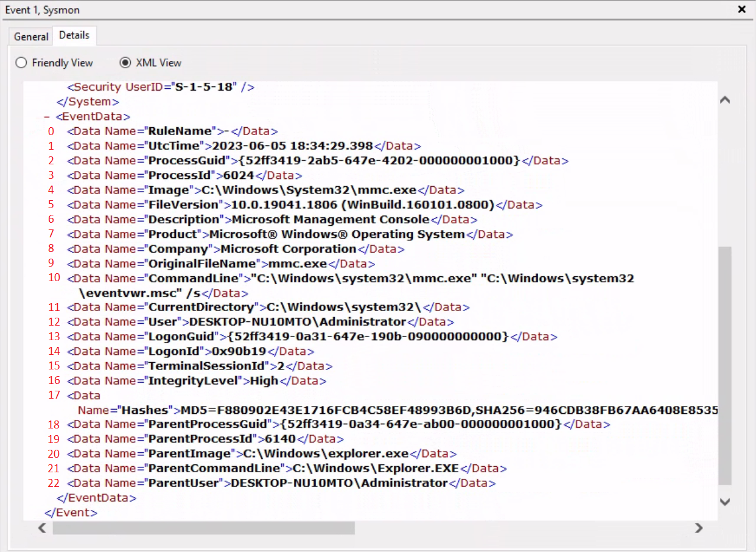Enable the Friendly View radio button
Screen dimensions: 756x552
pos(21,63)
